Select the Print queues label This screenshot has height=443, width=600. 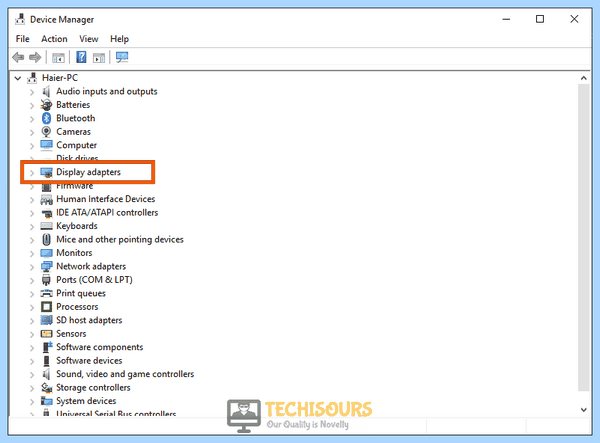tap(81, 293)
